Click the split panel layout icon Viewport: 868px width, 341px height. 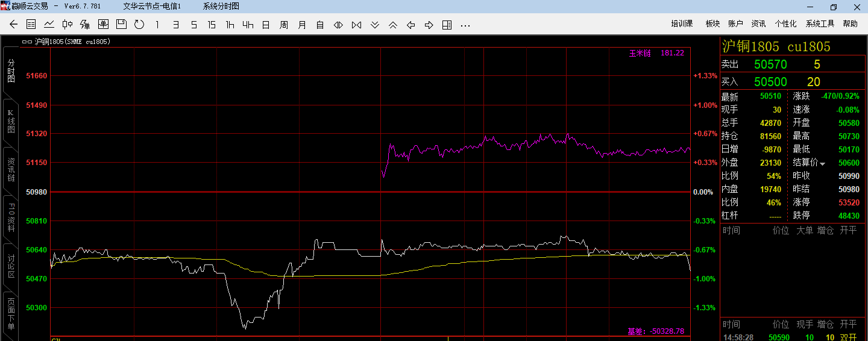(447, 25)
